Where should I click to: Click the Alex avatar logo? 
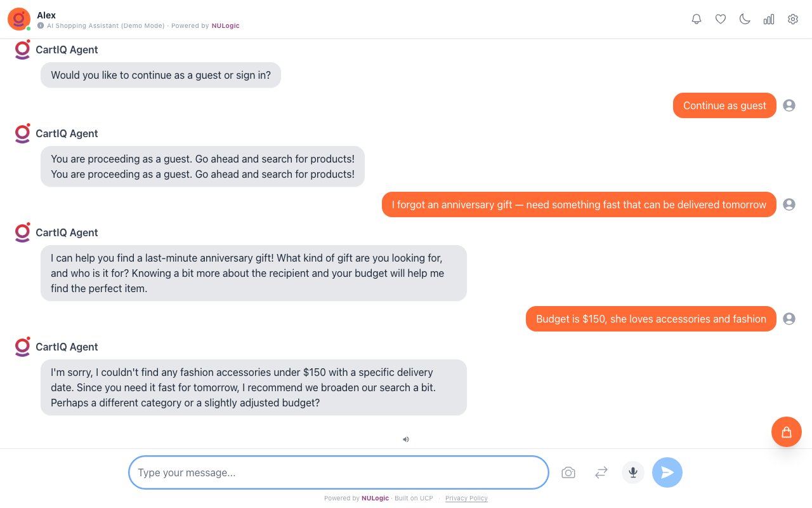(x=19, y=19)
